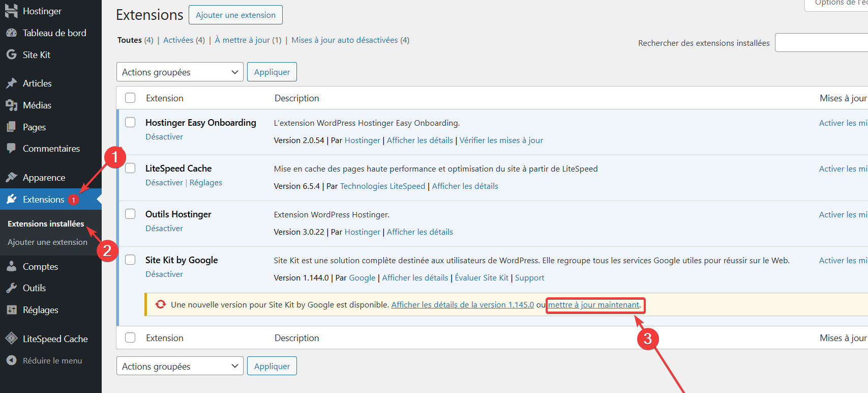Click the Médias media icon
Image resolution: width=868 pixels, height=393 pixels.
tap(11, 105)
